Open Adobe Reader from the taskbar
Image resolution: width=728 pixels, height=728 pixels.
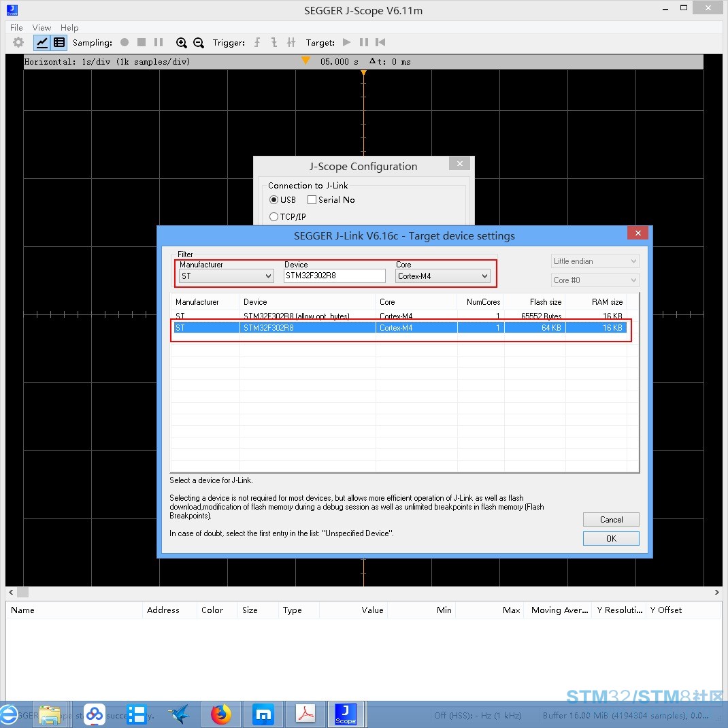305,714
